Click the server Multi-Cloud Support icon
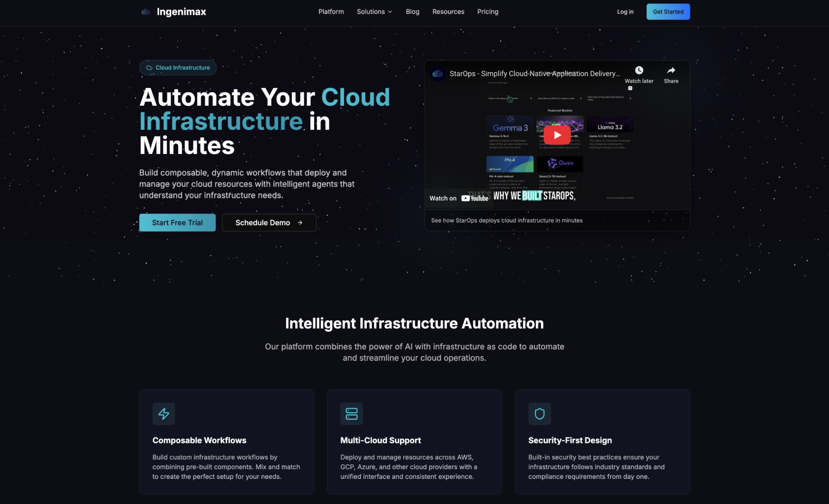Image resolution: width=829 pixels, height=504 pixels. [352, 414]
